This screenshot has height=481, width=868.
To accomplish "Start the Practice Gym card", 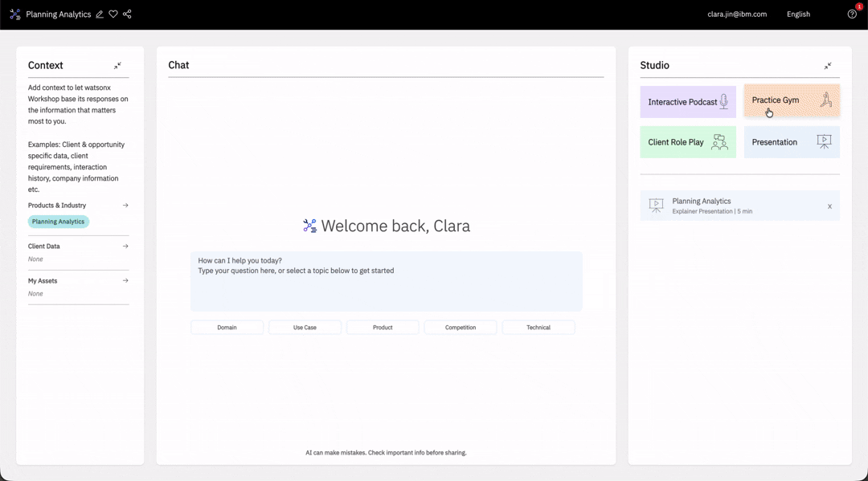I will pos(792,100).
